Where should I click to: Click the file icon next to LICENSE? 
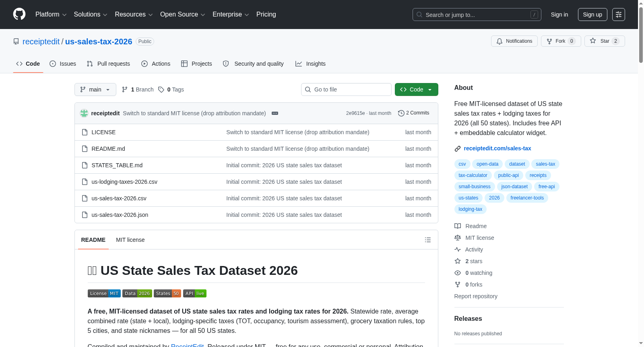pyautogui.click(x=85, y=132)
